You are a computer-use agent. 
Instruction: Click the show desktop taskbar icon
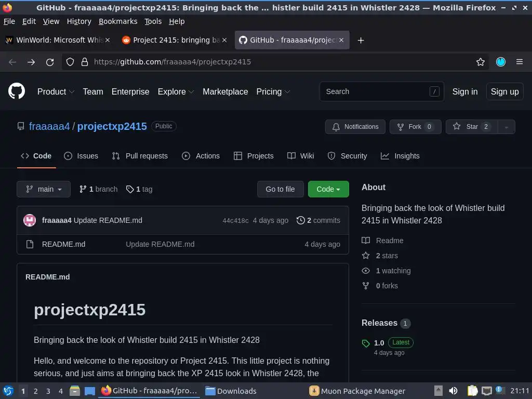(x=89, y=391)
